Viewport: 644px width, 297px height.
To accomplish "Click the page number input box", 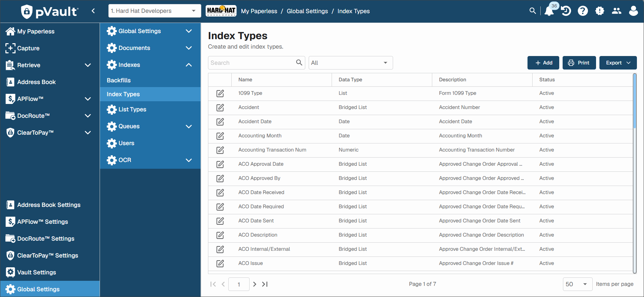I will 239,284.
